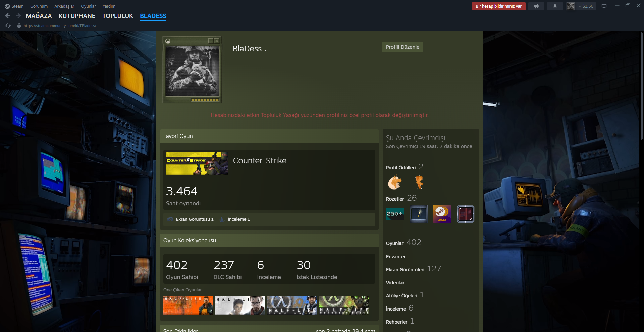This screenshot has width=644, height=332.
Task: Open the Envanter link
Action: [396, 257]
